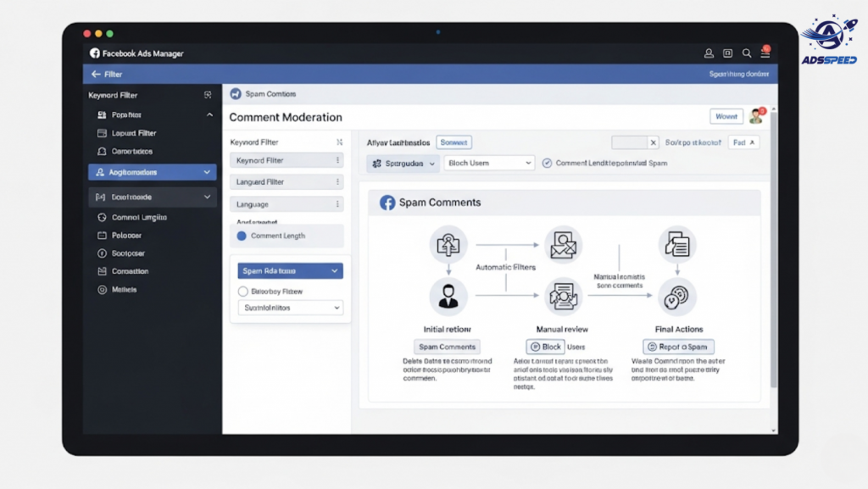Open the account profile icon in top bar

click(709, 53)
